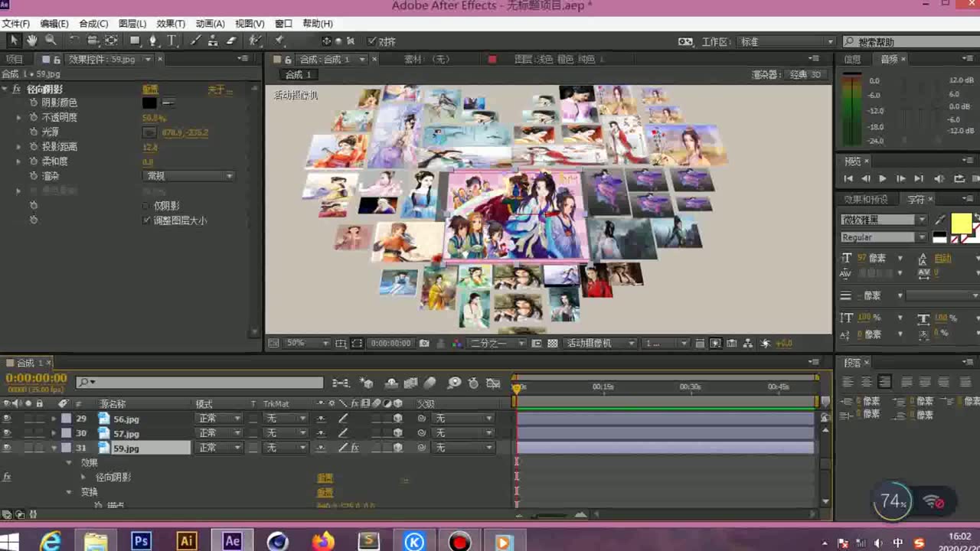Click the Graph Editor icon in timeline
The width and height of the screenshot is (980, 551).
pyautogui.click(x=494, y=383)
